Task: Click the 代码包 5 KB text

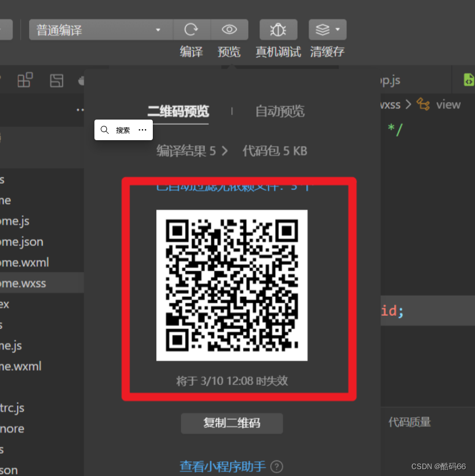Action: [275, 151]
